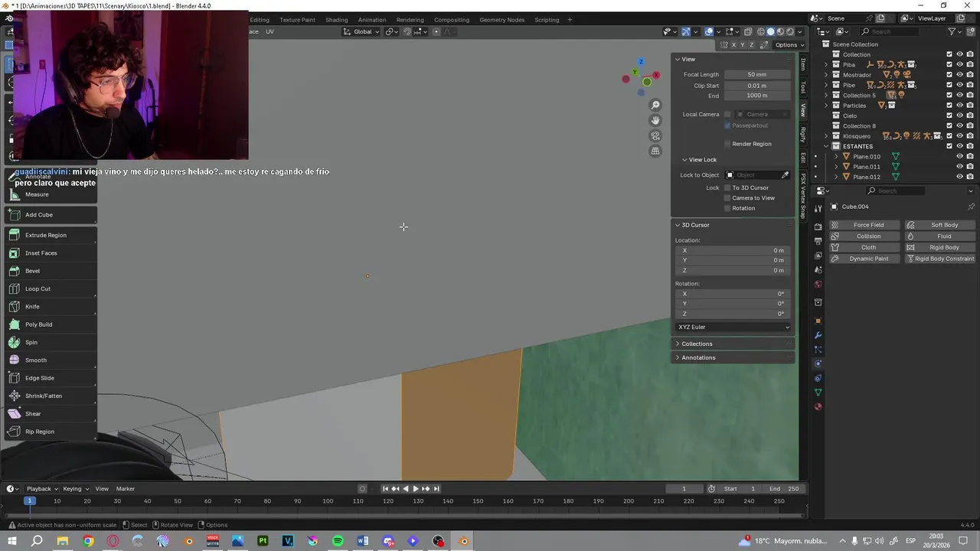Image resolution: width=980 pixels, height=551 pixels.
Task: Select the Shear tool
Action: pyautogui.click(x=51, y=414)
